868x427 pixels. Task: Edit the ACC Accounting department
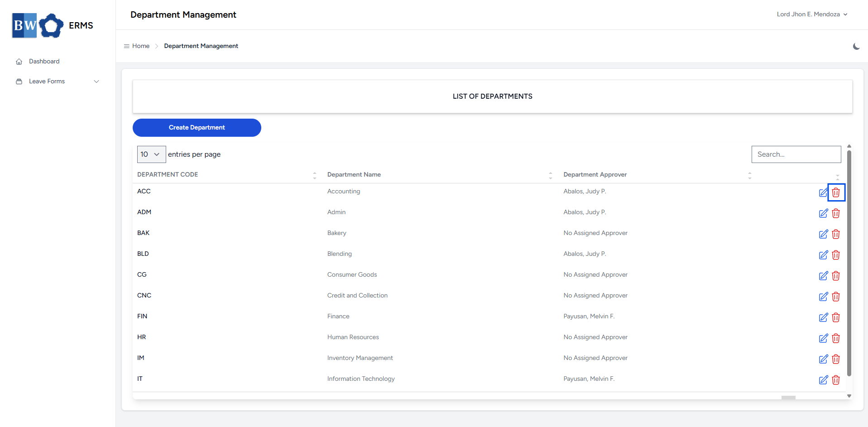coord(823,192)
